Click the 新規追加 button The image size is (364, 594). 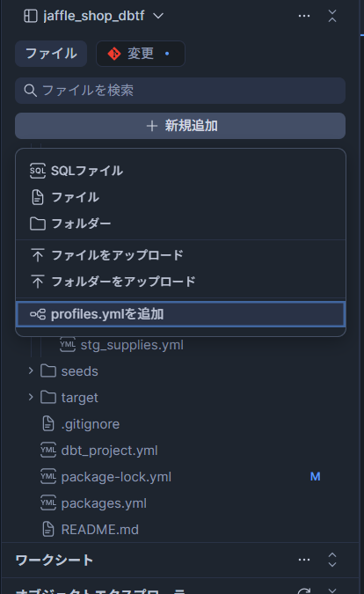coord(180,126)
